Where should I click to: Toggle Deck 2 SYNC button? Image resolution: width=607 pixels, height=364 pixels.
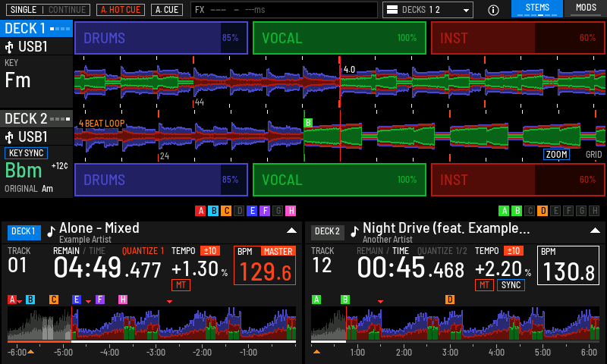pyautogui.click(x=511, y=285)
